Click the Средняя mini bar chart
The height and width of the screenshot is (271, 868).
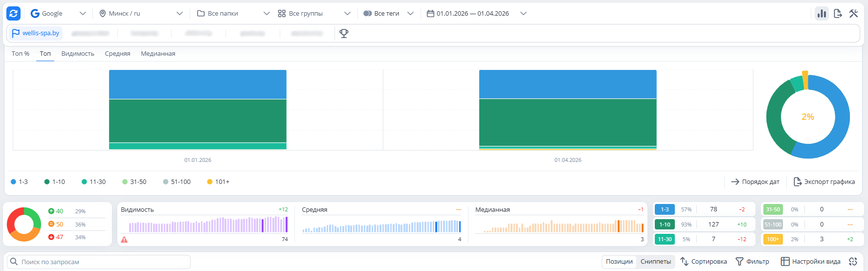381,226
